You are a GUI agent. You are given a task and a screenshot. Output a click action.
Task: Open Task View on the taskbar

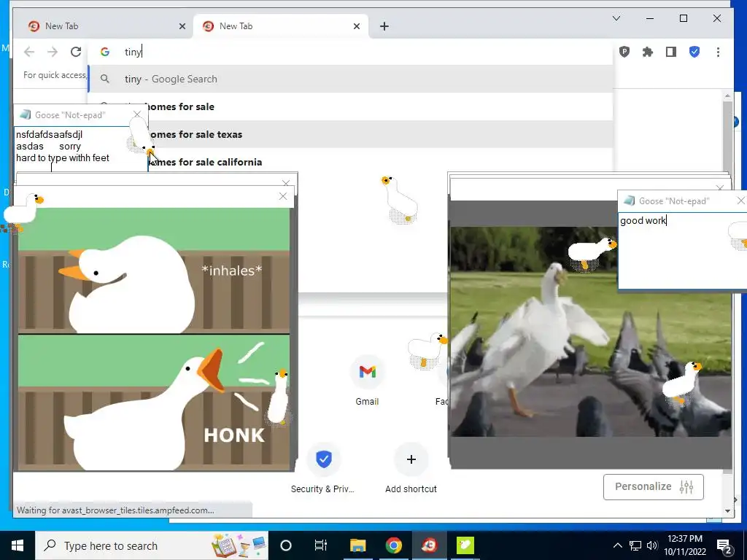click(321, 545)
